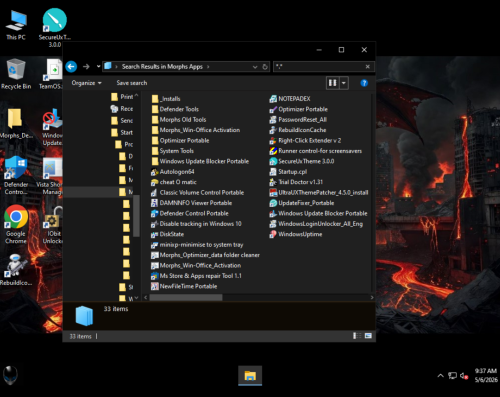Image resolution: width=500 pixels, height=397 pixels.
Task: Open recent locations dropdown arrow
Action: pos(98,66)
